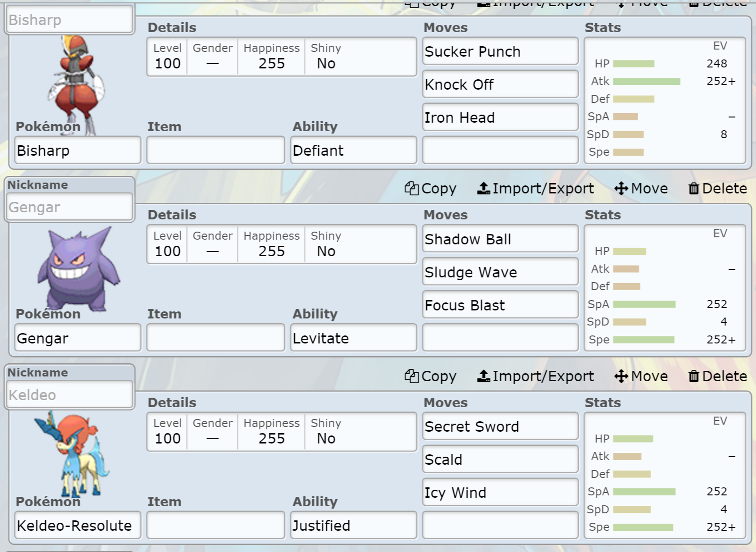
Task: Open Bisharp's Stats EV panel
Action: [x=665, y=100]
